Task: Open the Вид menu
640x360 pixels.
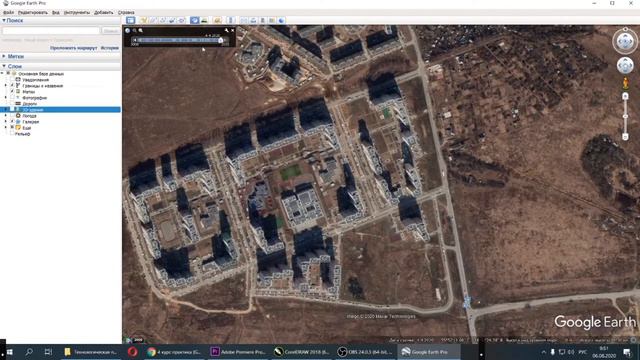Action: click(56, 13)
